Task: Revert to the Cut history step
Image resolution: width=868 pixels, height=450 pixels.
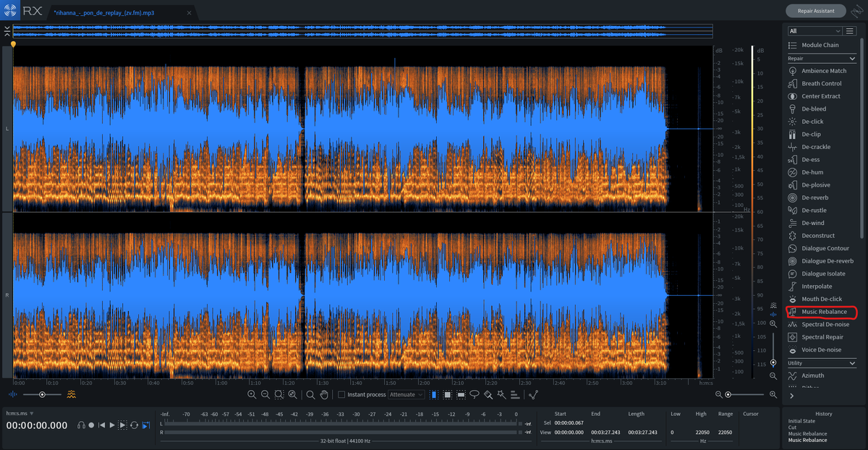Action: 793,428
